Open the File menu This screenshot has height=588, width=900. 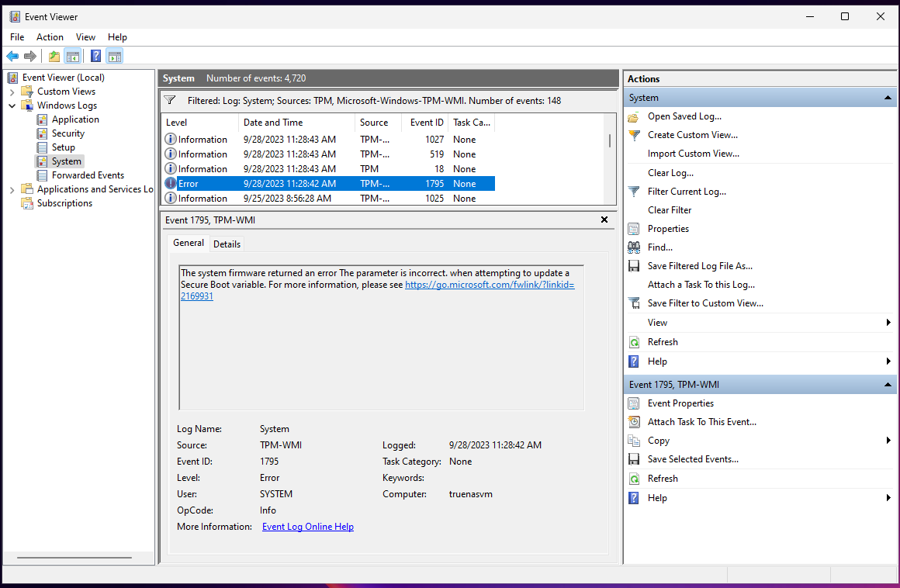coord(17,37)
